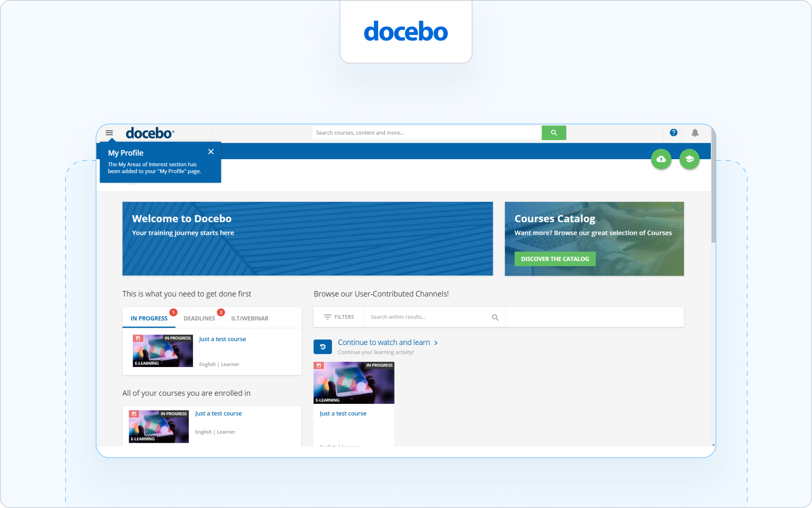The image size is (812, 508).
Task: Close the My Profile tooltip
Action: [x=211, y=152]
